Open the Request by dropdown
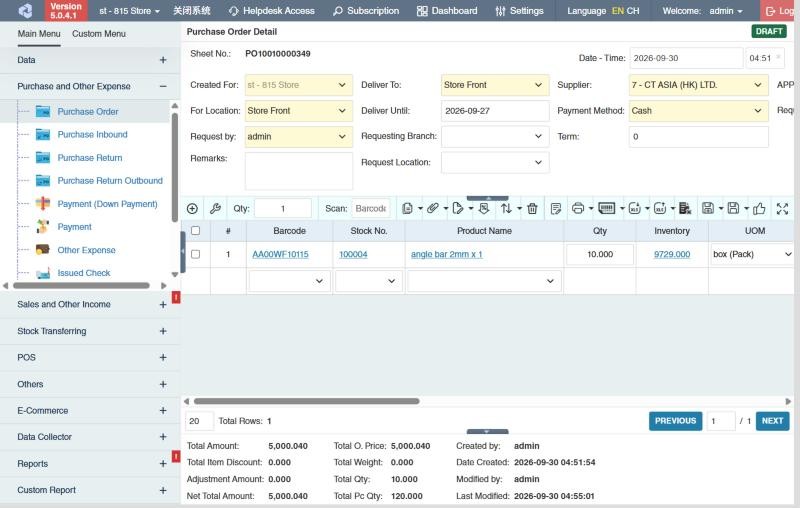Viewport: 800px width, 508px height. (x=298, y=137)
